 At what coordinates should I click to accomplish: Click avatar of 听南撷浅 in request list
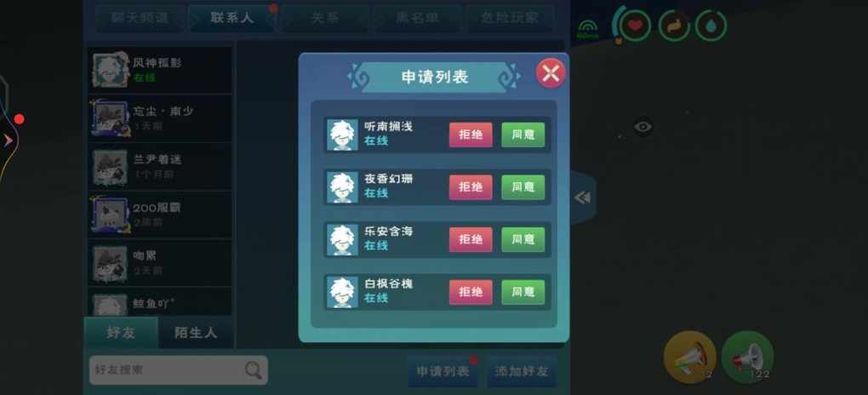click(x=342, y=135)
